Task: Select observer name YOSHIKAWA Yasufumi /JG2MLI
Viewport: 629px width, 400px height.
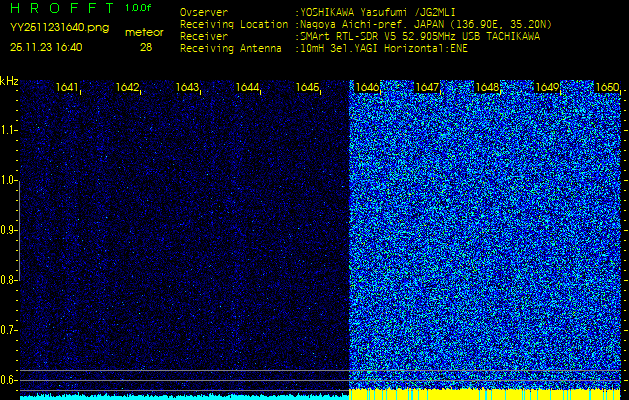Action: (x=378, y=12)
